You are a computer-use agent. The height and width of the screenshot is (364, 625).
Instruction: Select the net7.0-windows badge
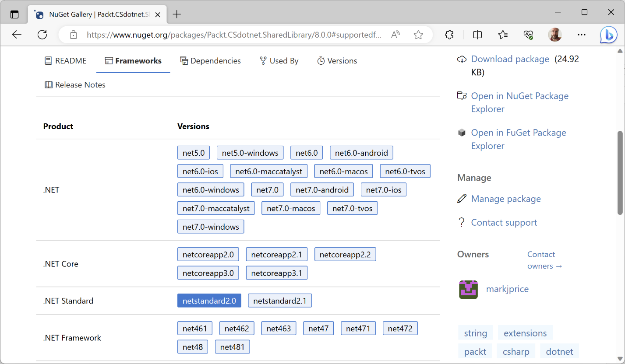211,227
